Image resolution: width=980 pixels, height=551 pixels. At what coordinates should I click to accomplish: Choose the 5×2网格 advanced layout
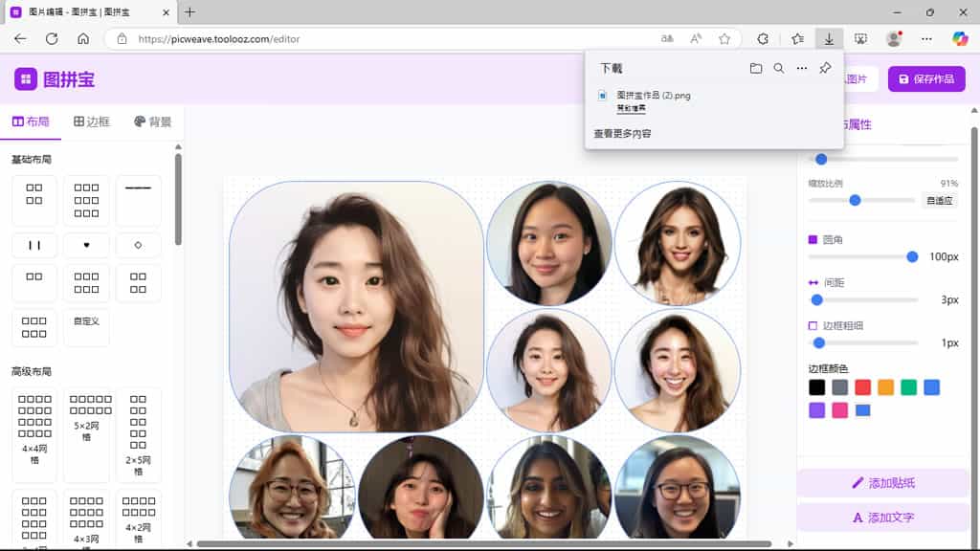86,435
